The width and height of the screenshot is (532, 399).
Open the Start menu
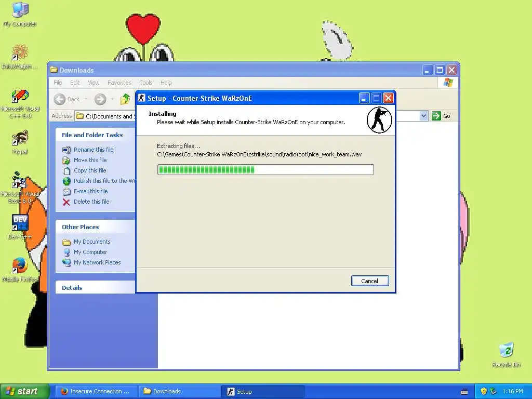tap(24, 391)
